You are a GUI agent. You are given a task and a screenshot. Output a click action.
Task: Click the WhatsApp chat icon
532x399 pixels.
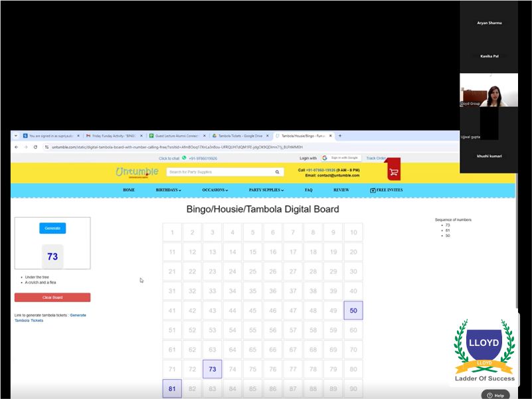pyautogui.click(x=184, y=158)
